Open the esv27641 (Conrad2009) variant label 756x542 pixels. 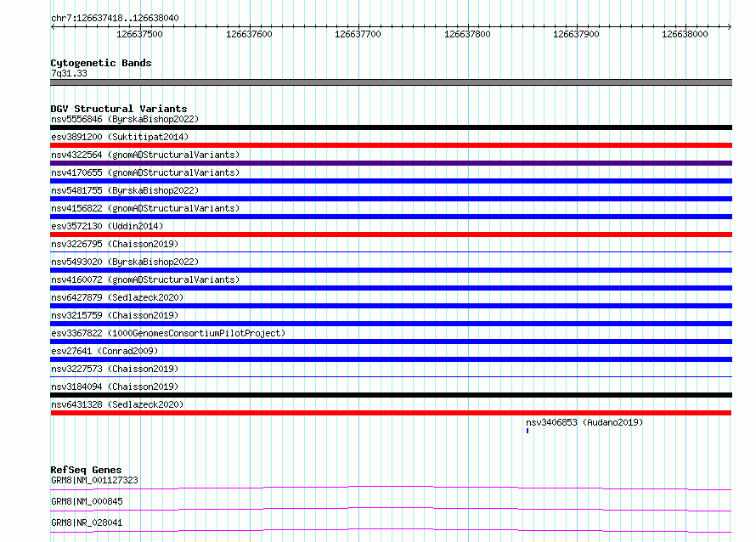[104, 351]
